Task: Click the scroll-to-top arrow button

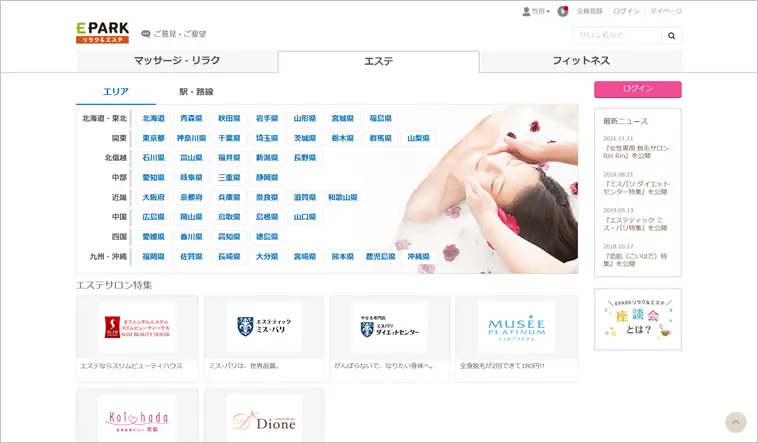Action: click(x=735, y=422)
